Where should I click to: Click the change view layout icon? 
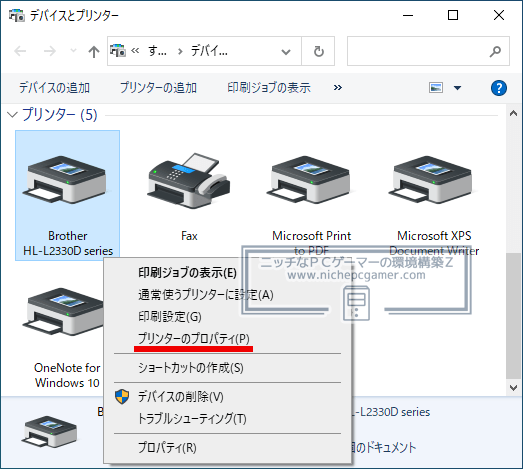436,88
